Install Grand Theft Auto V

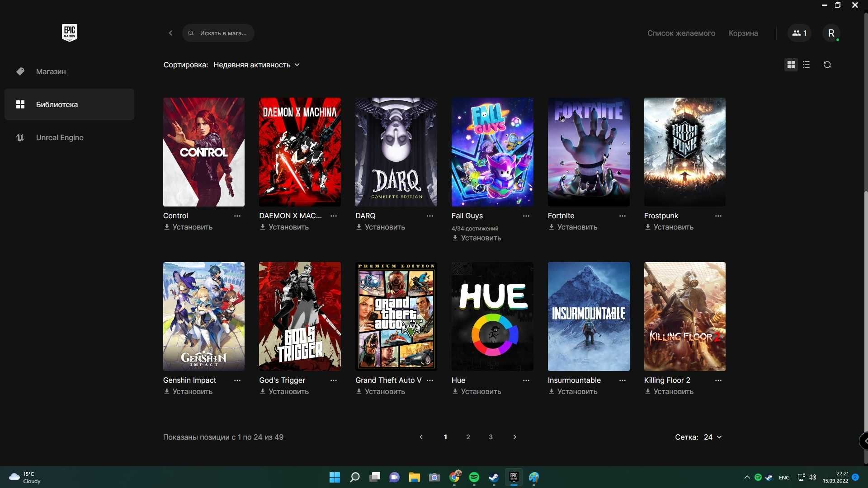380,391
